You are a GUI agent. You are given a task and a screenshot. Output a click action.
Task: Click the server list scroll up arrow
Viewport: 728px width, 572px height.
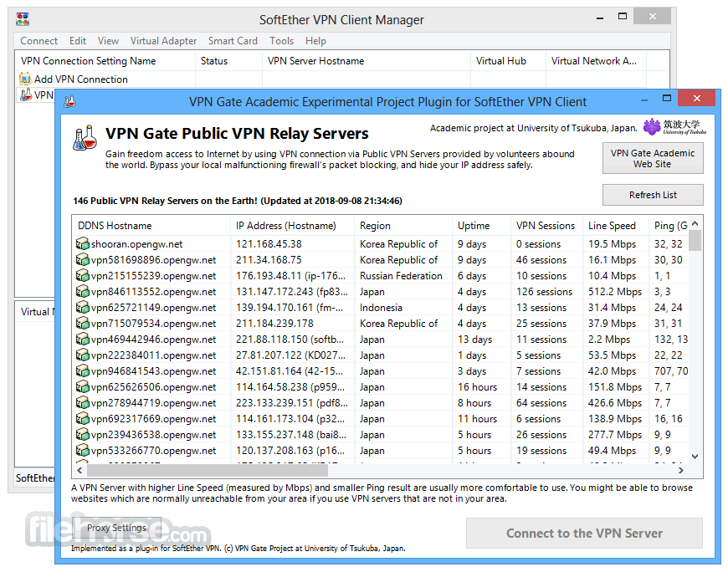(x=695, y=223)
